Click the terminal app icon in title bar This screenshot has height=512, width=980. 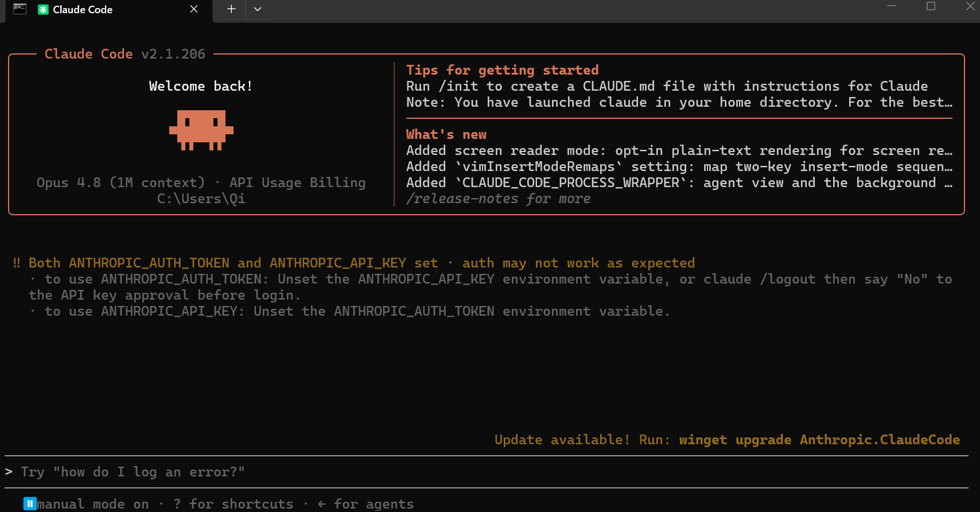point(20,9)
